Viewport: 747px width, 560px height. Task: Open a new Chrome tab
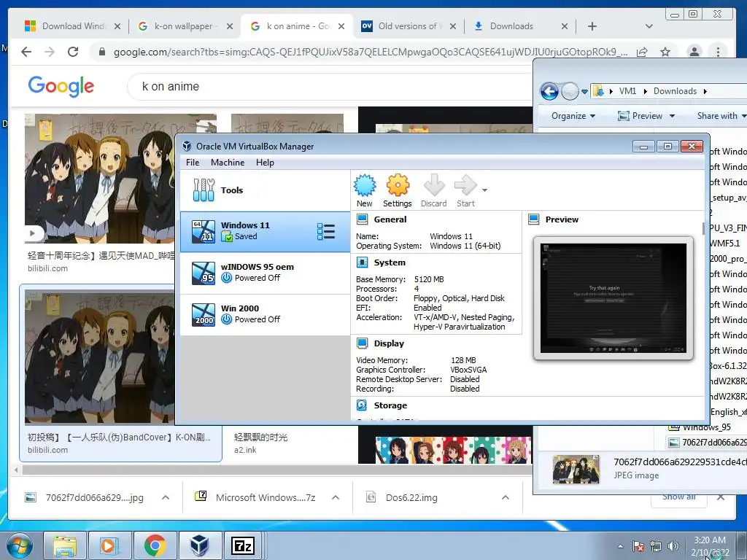coord(592,26)
